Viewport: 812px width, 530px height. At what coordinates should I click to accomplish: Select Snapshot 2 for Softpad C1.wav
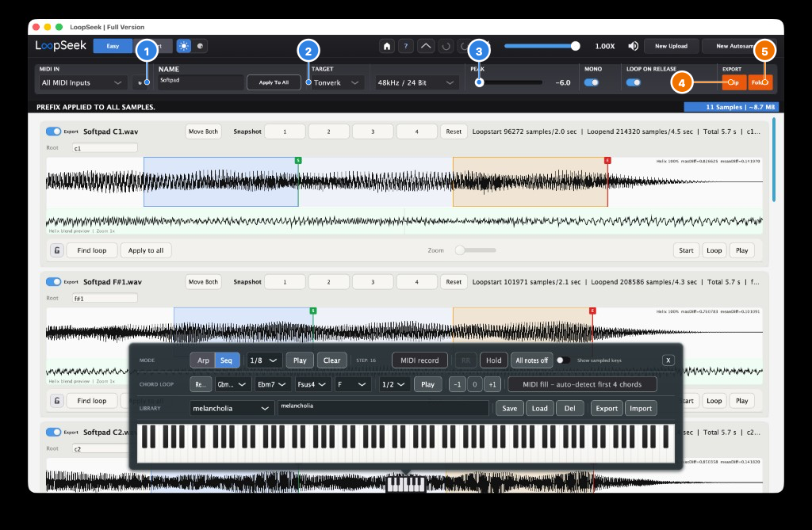point(328,132)
